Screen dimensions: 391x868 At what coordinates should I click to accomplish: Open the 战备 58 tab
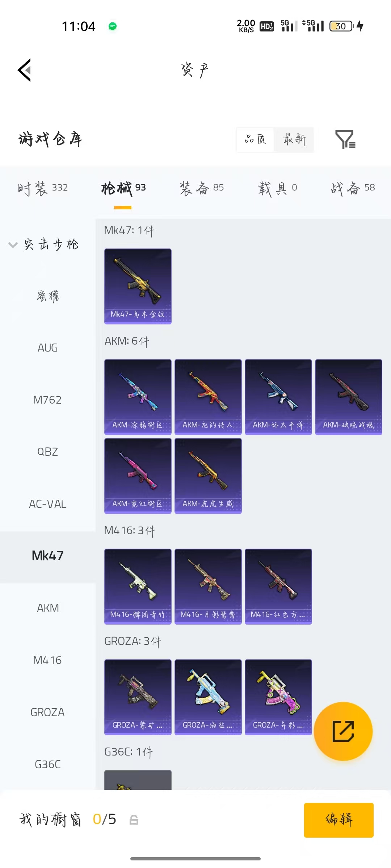[353, 188]
